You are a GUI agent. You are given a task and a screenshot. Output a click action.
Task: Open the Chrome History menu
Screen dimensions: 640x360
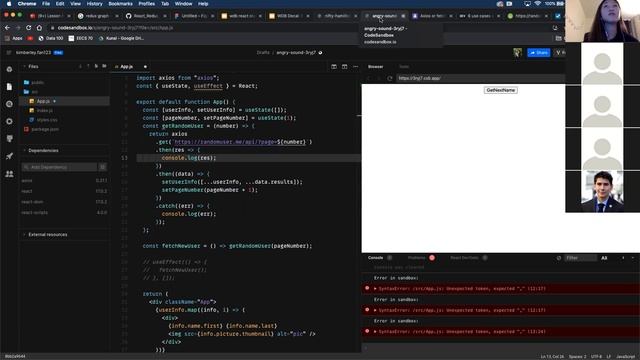pyautogui.click(x=95, y=4)
